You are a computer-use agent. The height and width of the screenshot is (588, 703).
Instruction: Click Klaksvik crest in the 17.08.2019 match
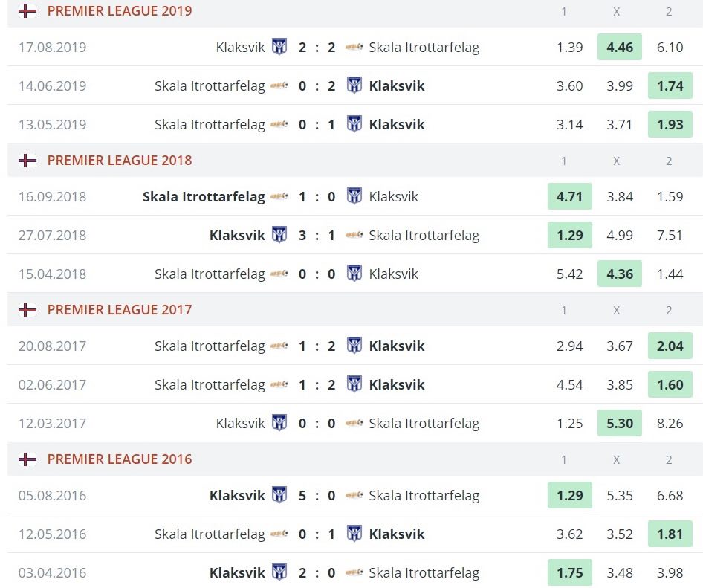[279, 47]
